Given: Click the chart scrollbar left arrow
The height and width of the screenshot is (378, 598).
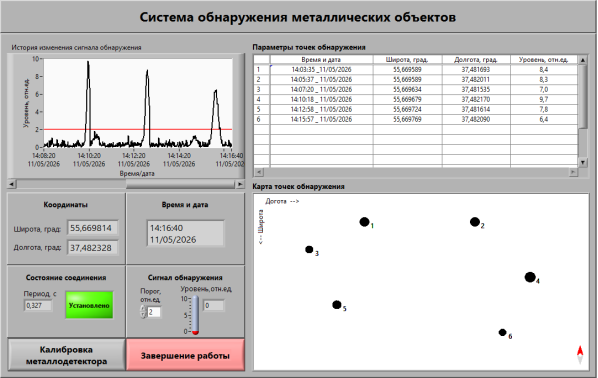Looking at the screenshot, I should tap(12, 184).
